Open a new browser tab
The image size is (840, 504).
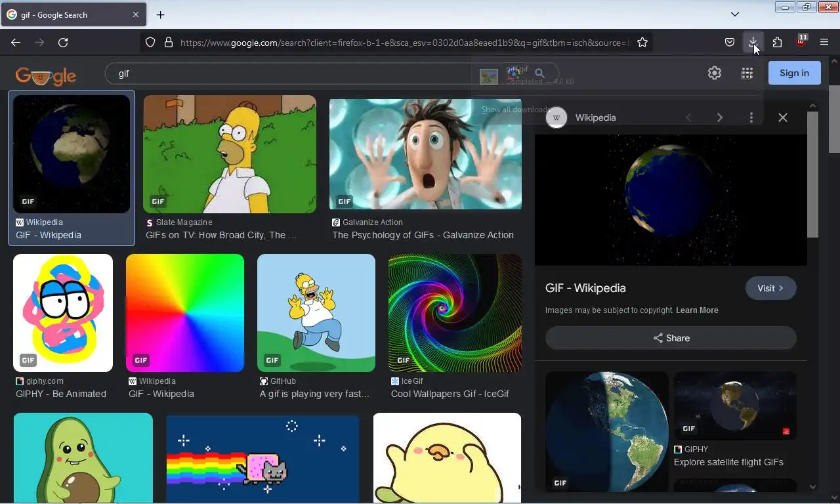point(160,14)
